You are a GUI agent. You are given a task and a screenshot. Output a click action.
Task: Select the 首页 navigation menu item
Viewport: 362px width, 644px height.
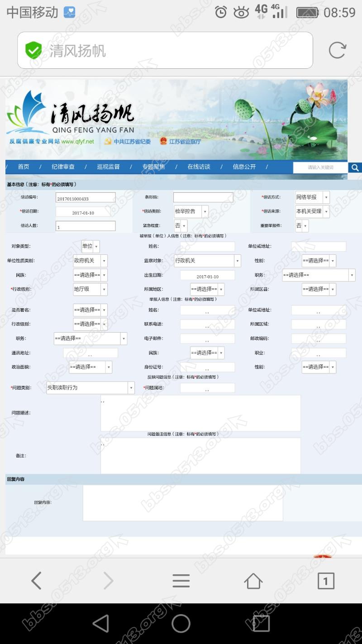click(x=24, y=167)
